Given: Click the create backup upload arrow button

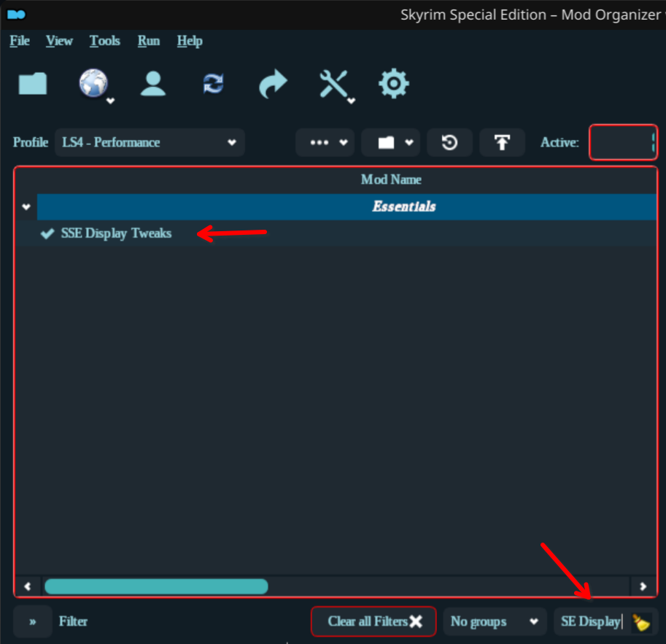Looking at the screenshot, I should (x=502, y=142).
